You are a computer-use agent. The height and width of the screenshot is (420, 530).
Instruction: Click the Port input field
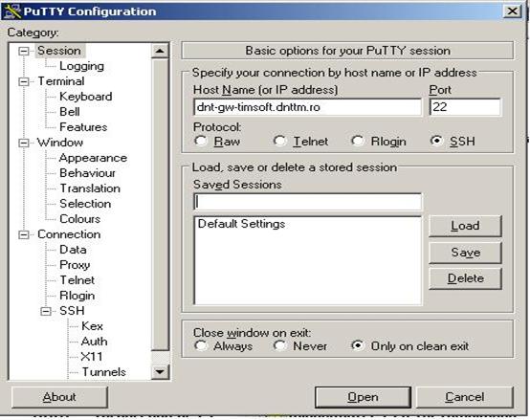click(x=466, y=107)
